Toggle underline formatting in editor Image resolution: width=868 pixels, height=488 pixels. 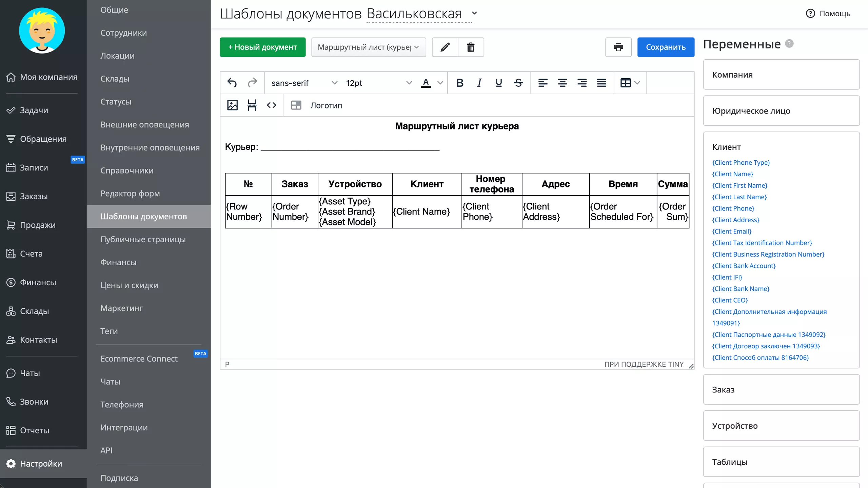click(498, 83)
